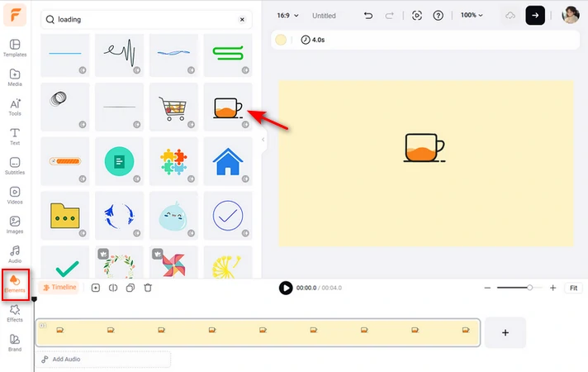Redo the last action

point(390,16)
